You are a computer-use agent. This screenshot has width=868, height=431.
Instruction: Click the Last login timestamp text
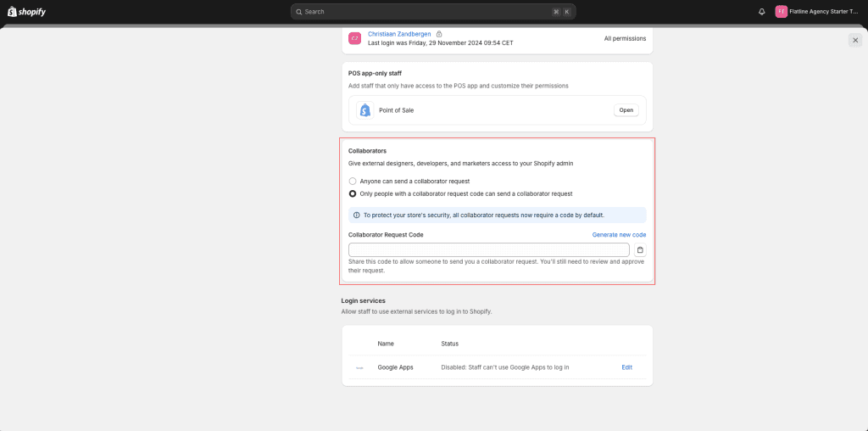pos(440,42)
